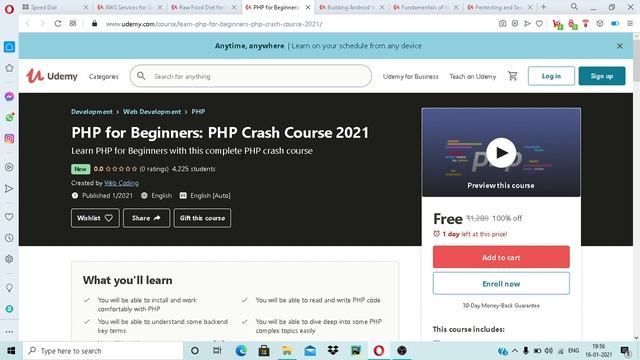Image resolution: width=640 pixels, height=360 pixels.
Task: Add course to Wishlist
Action: point(95,218)
